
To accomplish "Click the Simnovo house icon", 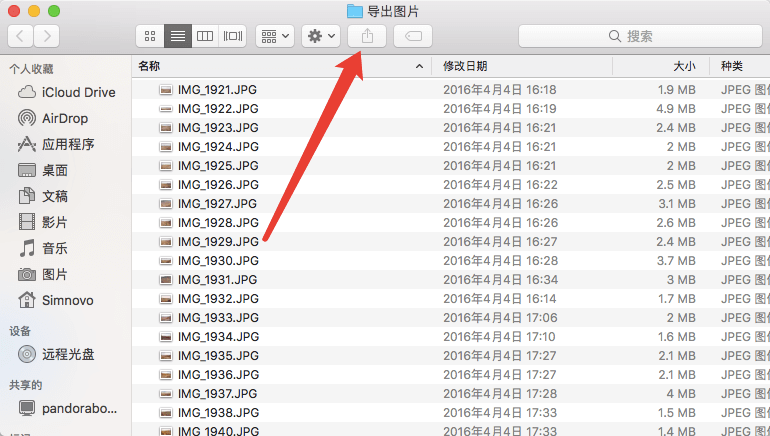I will point(27,300).
